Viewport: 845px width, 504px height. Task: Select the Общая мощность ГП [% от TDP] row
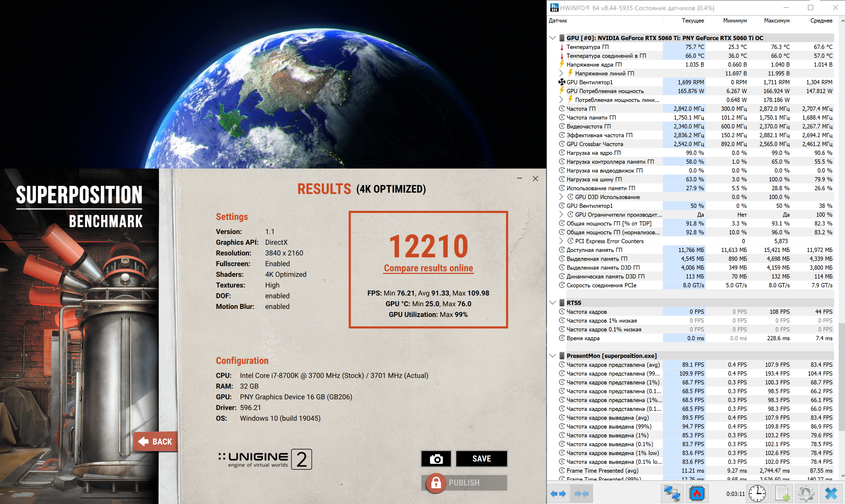click(696, 223)
